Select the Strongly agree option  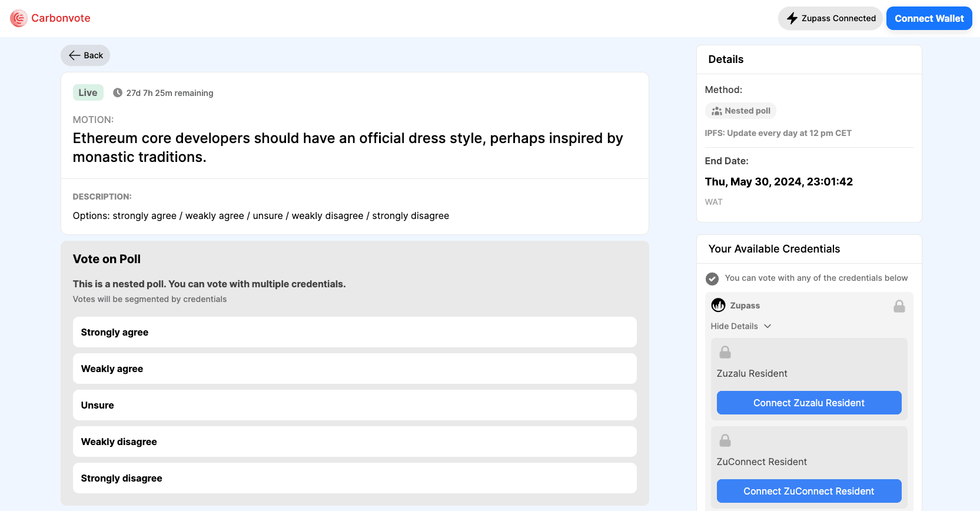(x=354, y=333)
